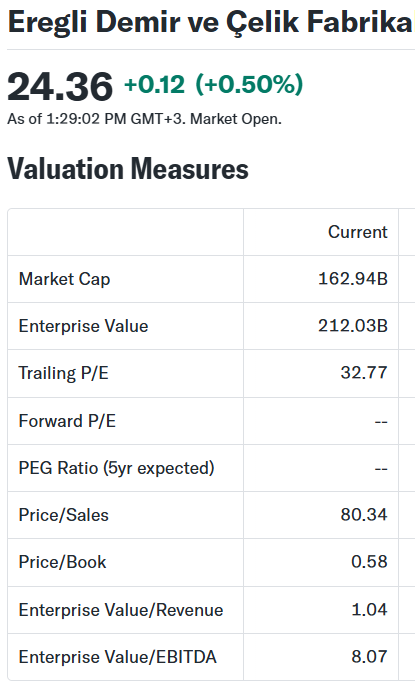Select the 32.77 trailing P/E value
Screen dimensions: 415x684
pyautogui.click(x=364, y=373)
